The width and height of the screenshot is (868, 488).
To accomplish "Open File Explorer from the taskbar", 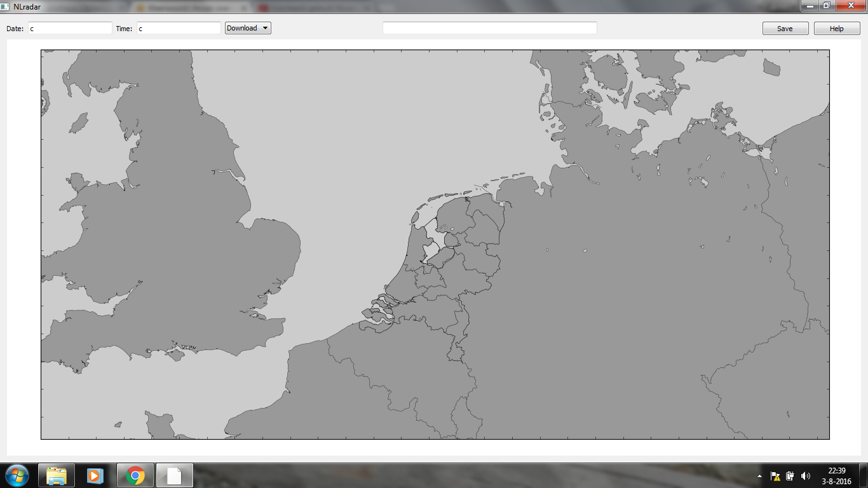I will click(x=57, y=475).
